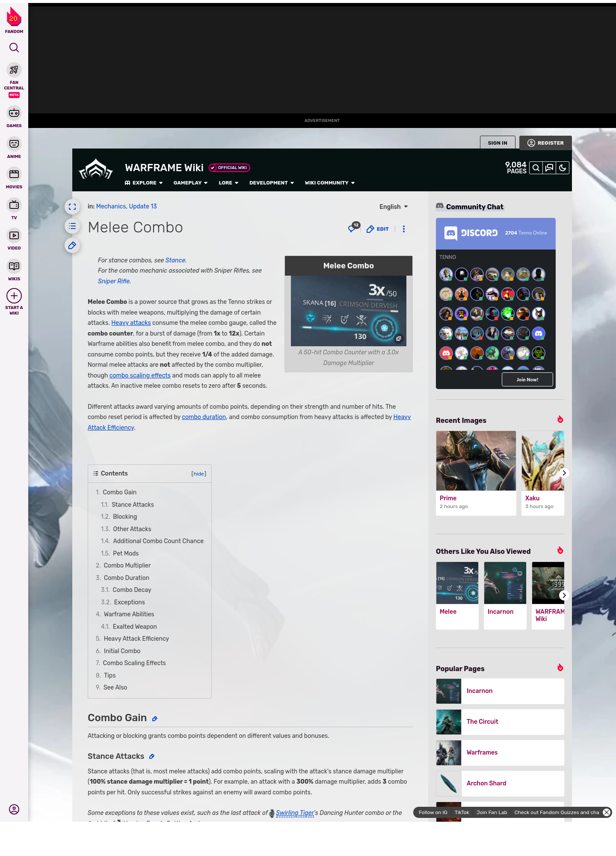Viewport: 616px width, 856px height.
Task: Open the table of contents list icon
Action: pyautogui.click(x=72, y=226)
